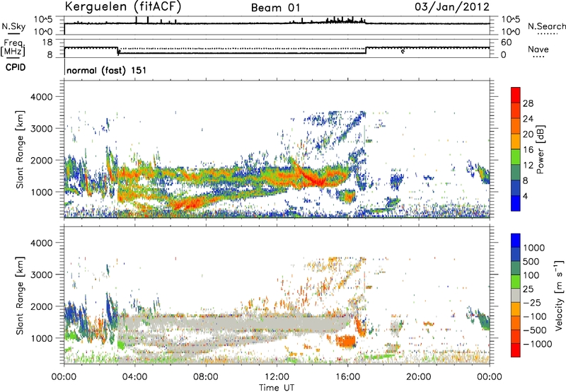Image resolution: width=566 pixels, height=392 pixels.
Task: Select the 'normal (fast) 151' mode text
Action: click(x=107, y=70)
